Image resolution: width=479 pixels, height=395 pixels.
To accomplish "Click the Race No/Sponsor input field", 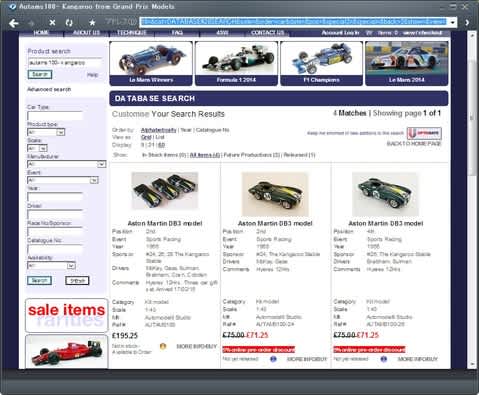I will (55, 232).
